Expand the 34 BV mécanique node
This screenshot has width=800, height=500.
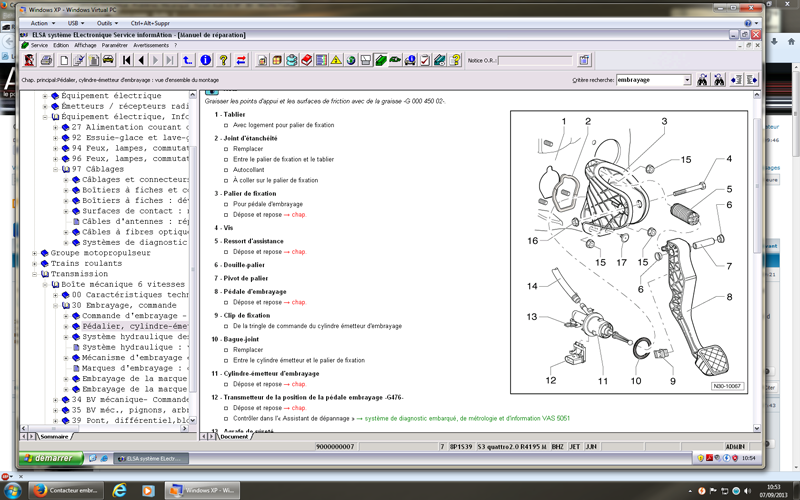coord(56,399)
